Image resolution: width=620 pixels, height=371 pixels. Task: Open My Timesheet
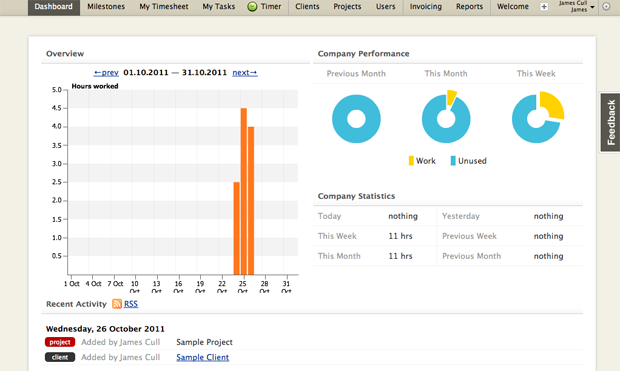pyautogui.click(x=164, y=7)
